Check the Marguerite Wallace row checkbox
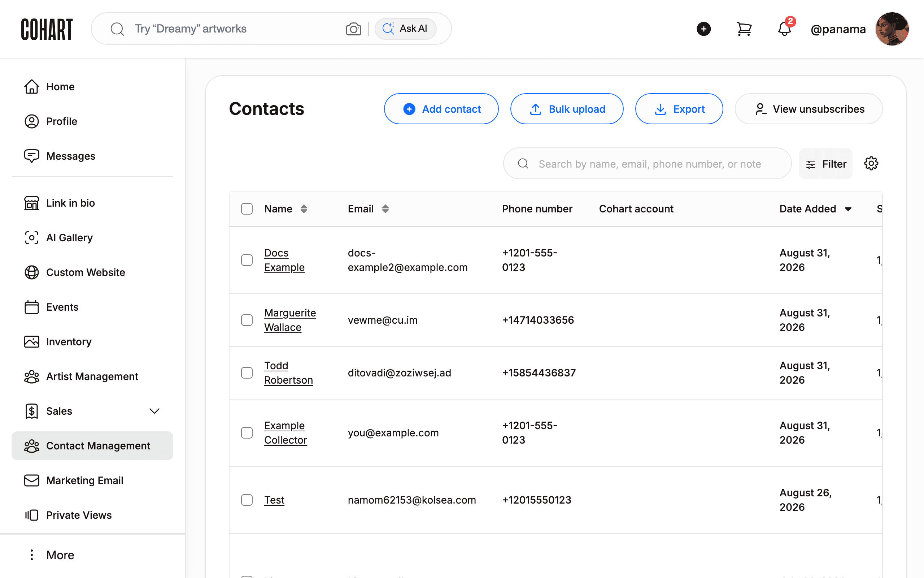The width and height of the screenshot is (924, 578). pyautogui.click(x=247, y=320)
